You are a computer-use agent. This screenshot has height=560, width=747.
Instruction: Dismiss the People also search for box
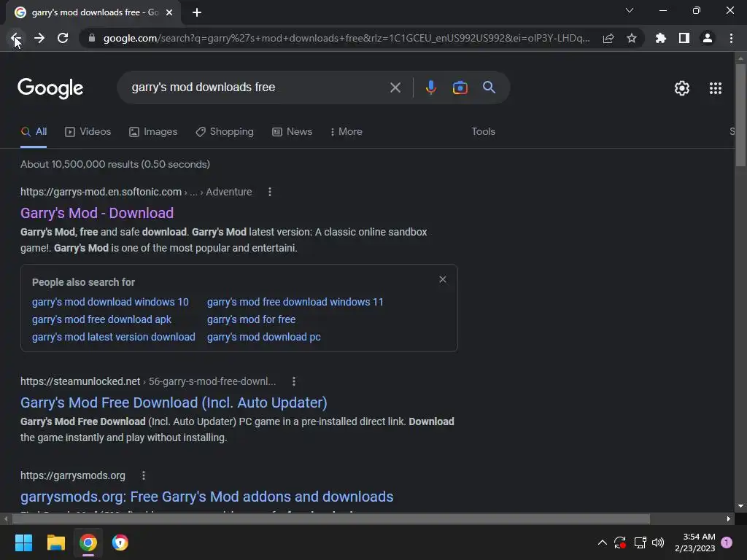pos(443,279)
